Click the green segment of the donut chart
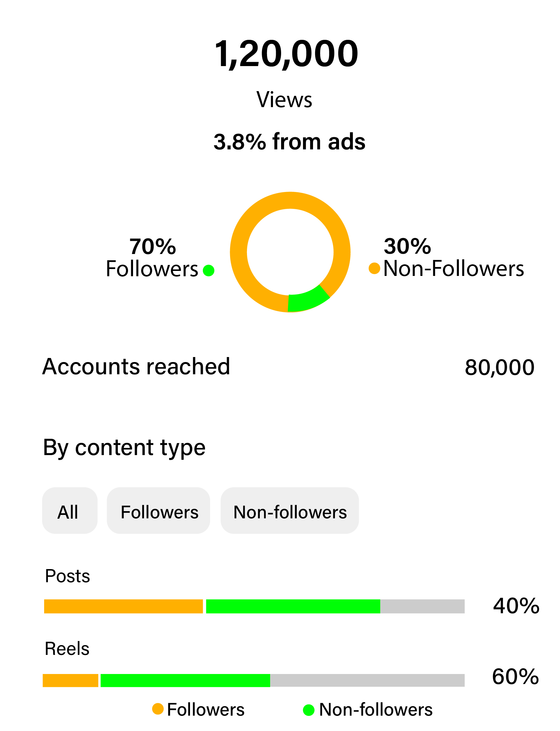This screenshot has width=560, height=731. click(x=307, y=299)
